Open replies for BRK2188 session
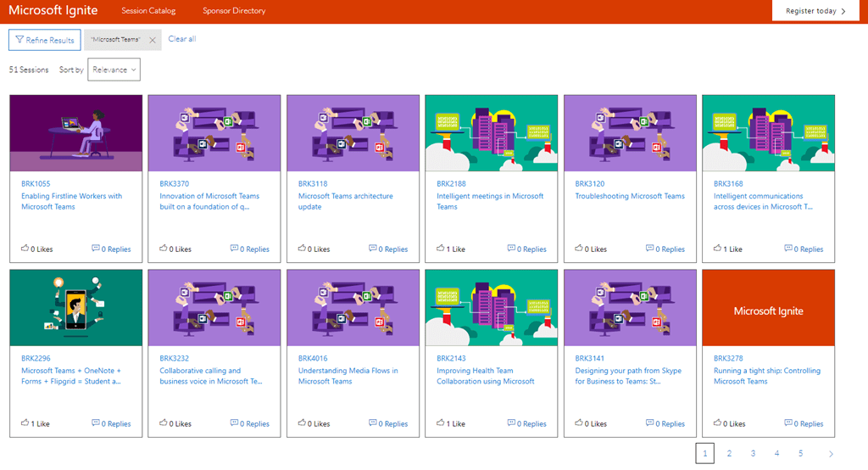868x470 pixels. [x=526, y=249]
